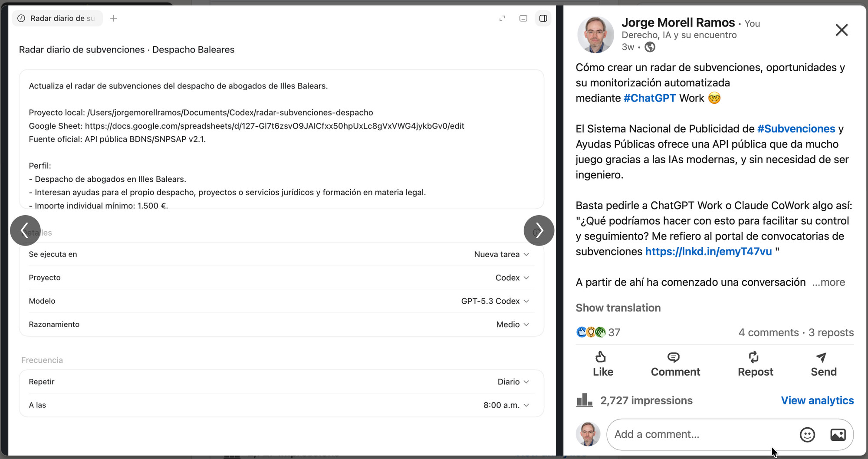Add a new tab with plus button
Screen dimensions: 868x459
[x=114, y=18]
